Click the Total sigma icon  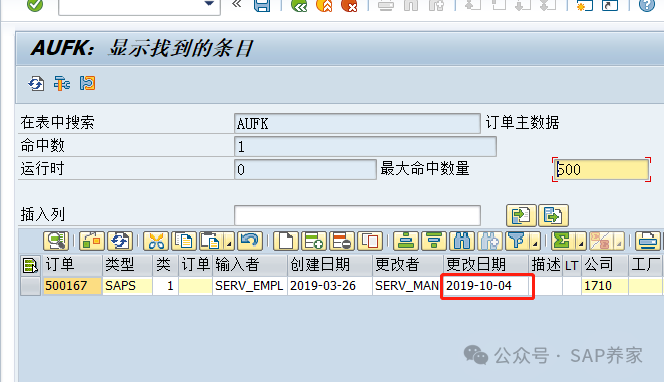[x=562, y=241]
